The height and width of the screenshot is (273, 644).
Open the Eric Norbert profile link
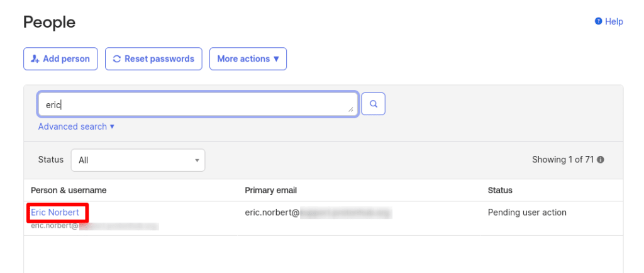[55, 213]
